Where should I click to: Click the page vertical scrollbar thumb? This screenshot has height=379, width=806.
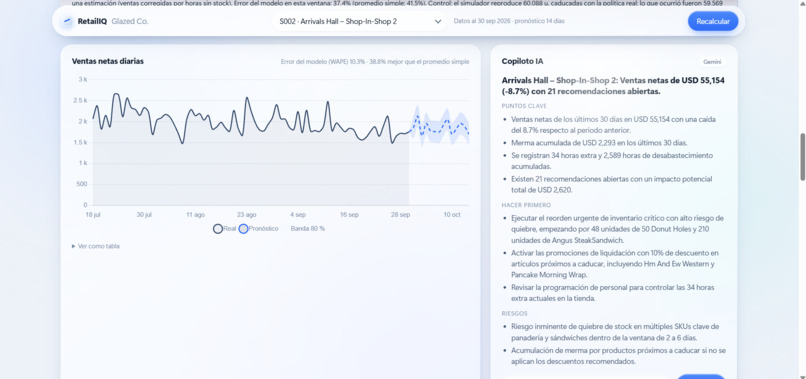pos(802,157)
